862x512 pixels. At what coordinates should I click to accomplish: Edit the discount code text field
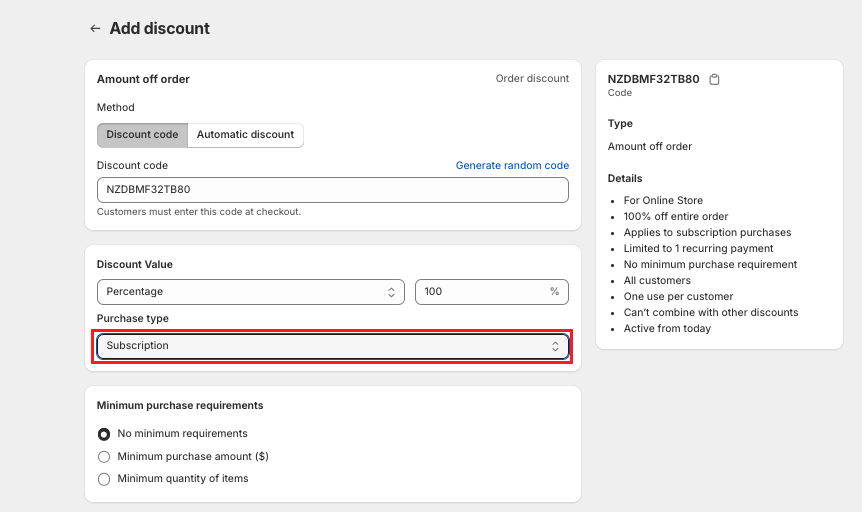(333, 190)
